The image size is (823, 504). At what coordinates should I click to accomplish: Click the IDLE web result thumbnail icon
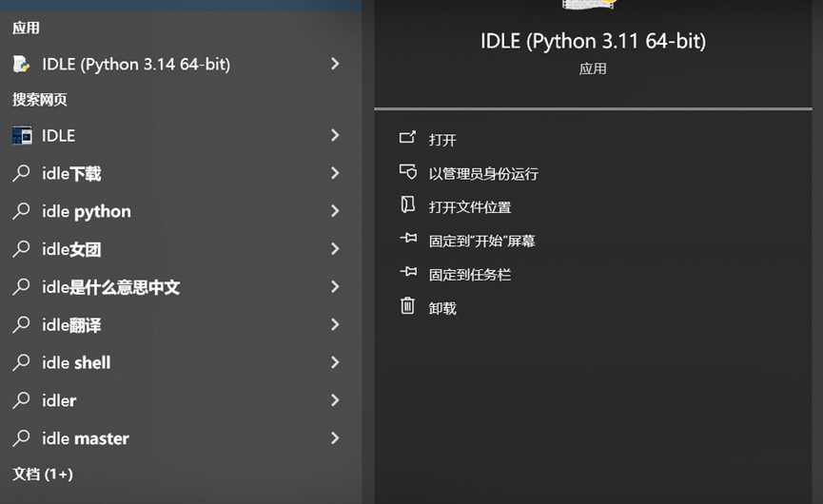coord(22,135)
